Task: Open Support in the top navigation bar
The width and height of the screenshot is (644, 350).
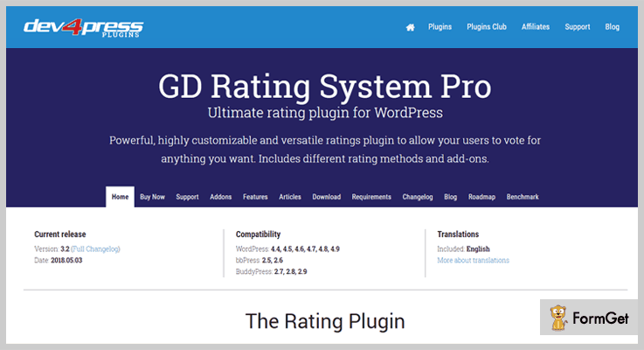Action: 577,27
